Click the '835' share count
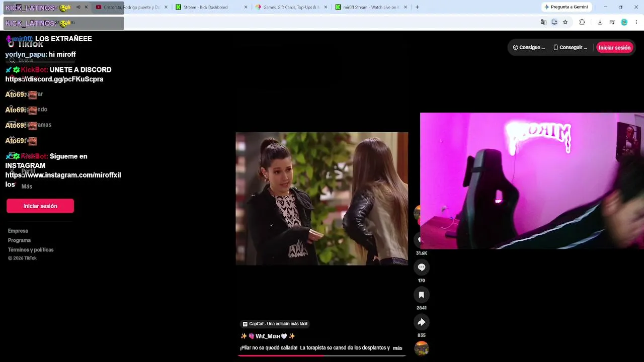Viewport: 644px width, 362px height. pyautogui.click(x=422, y=335)
